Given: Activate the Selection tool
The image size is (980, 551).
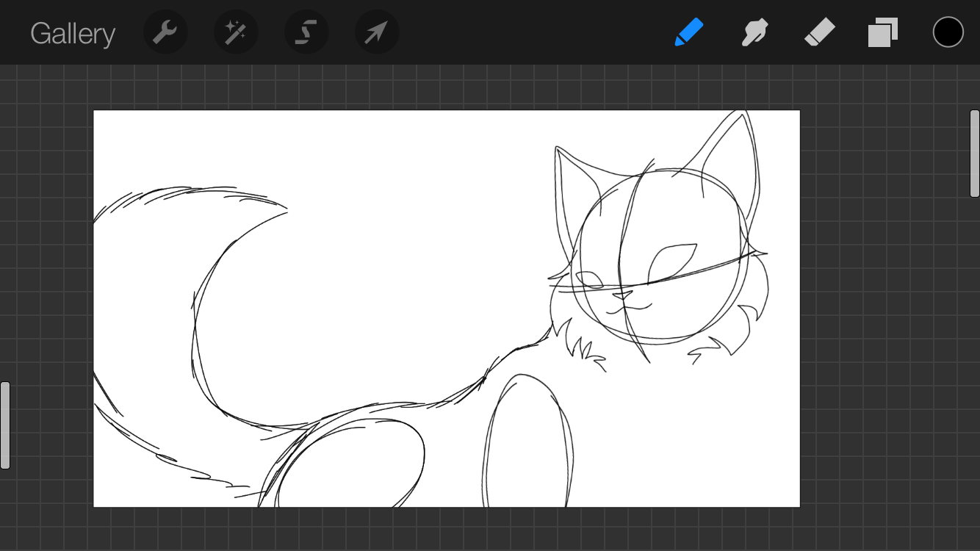Looking at the screenshot, I should point(306,32).
